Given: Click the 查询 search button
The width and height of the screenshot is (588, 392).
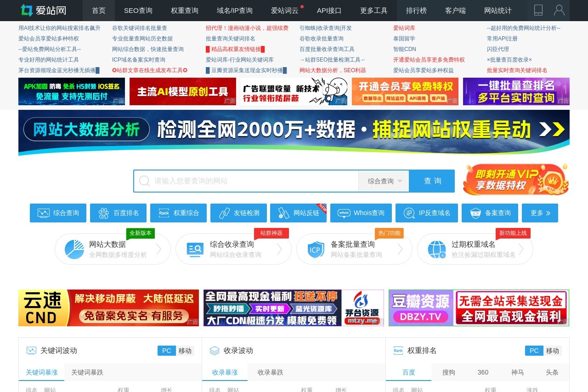Looking at the screenshot, I should coord(432,181).
